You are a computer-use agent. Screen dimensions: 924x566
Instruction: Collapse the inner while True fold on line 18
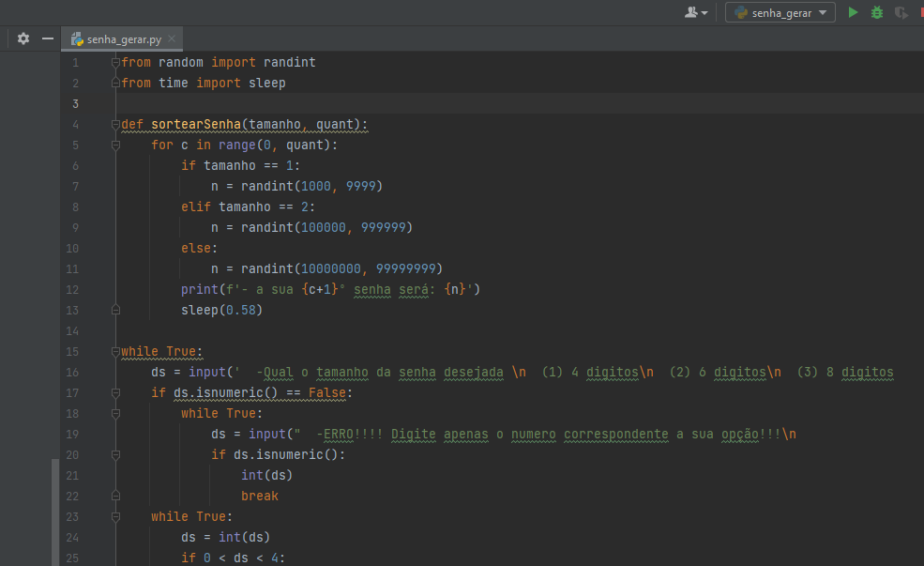tap(114, 413)
